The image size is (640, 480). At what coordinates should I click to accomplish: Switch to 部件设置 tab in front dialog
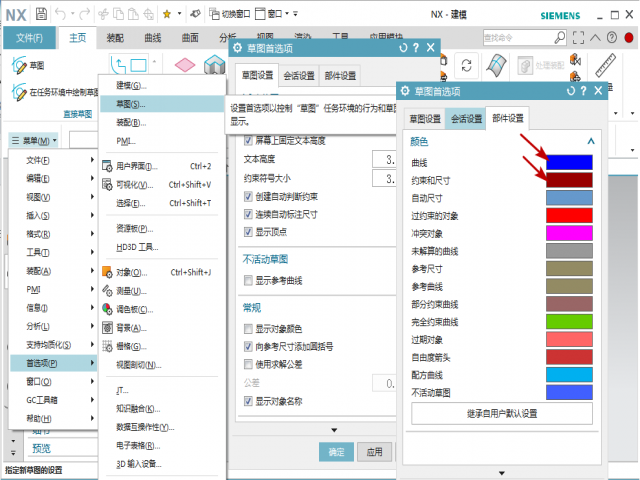507,118
